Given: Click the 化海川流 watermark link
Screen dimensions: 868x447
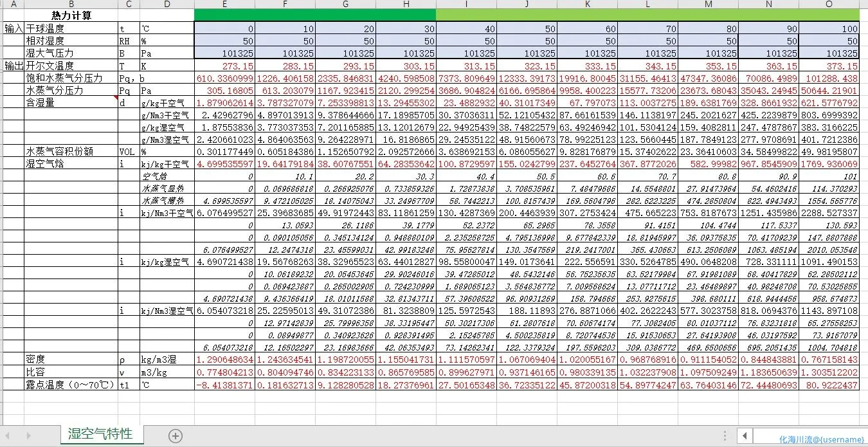Looking at the screenshot, I should tap(820, 439).
